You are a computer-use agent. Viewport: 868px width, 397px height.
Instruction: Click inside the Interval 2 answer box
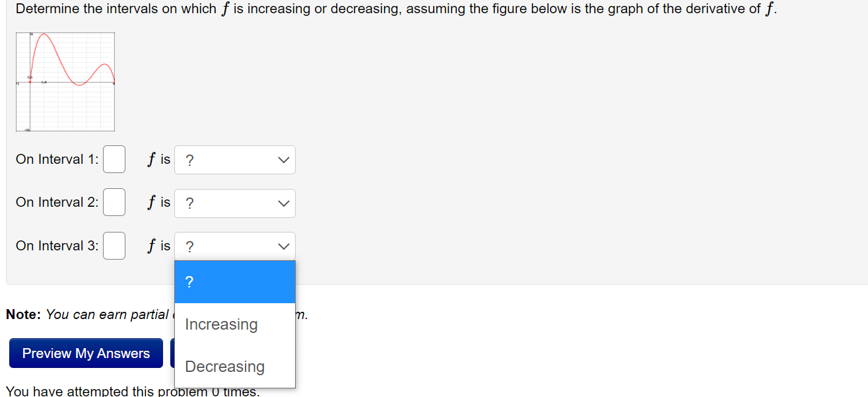click(x=114, y=202)
